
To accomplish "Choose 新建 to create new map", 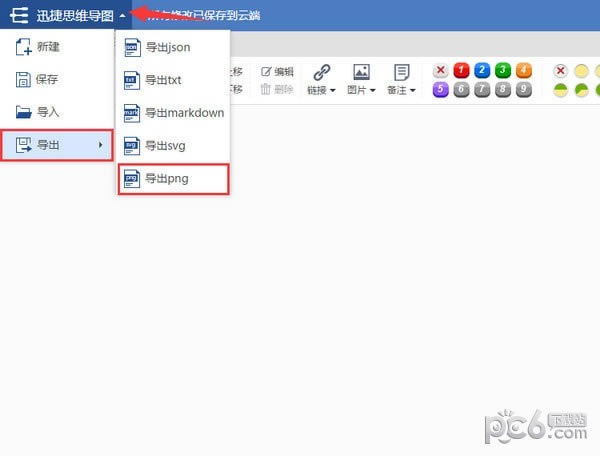I will (x=57, y=47).
